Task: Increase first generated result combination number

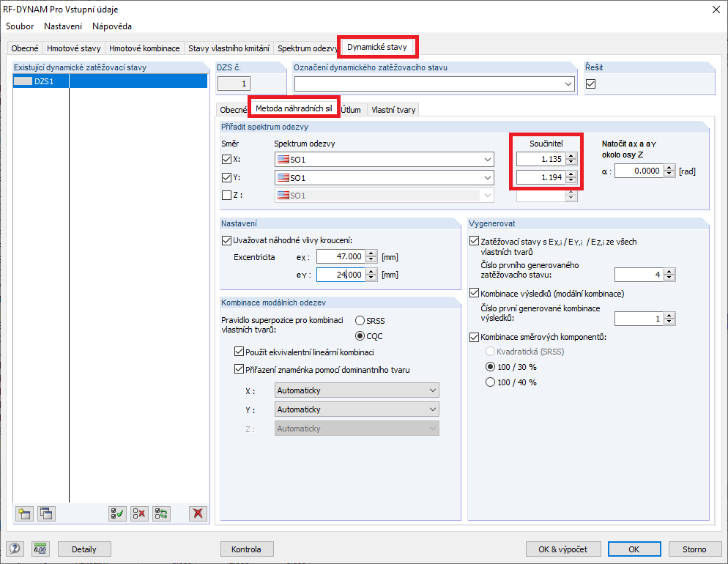Action: point(669,316)
